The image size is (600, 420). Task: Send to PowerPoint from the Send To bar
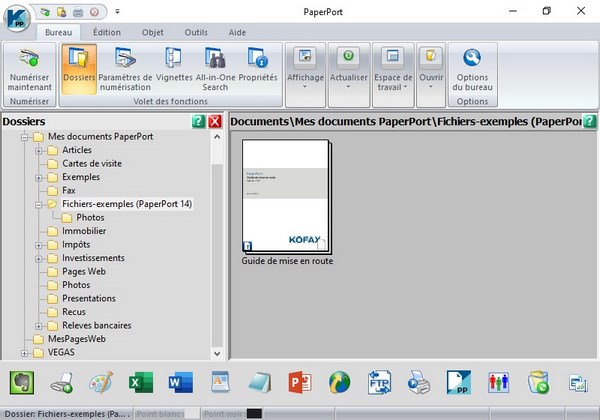click(300, 383)
